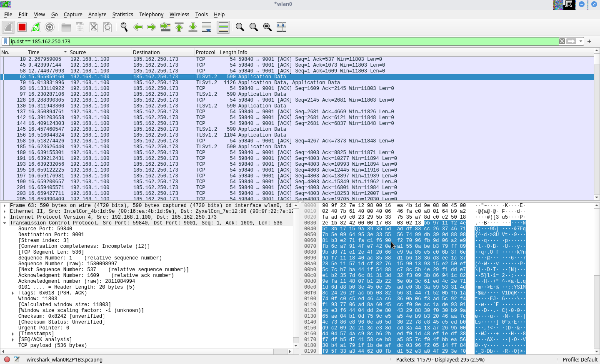Toggle packet list colorization
This screenshot has width=600, height=364.
(223, 27)
